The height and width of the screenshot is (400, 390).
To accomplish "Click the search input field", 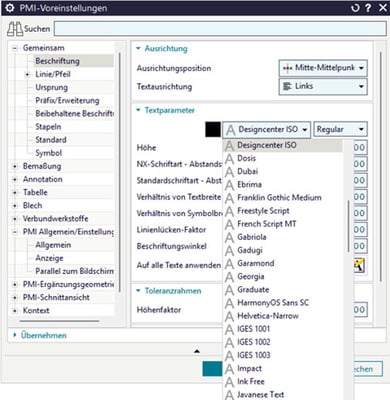I will (220, 29).
